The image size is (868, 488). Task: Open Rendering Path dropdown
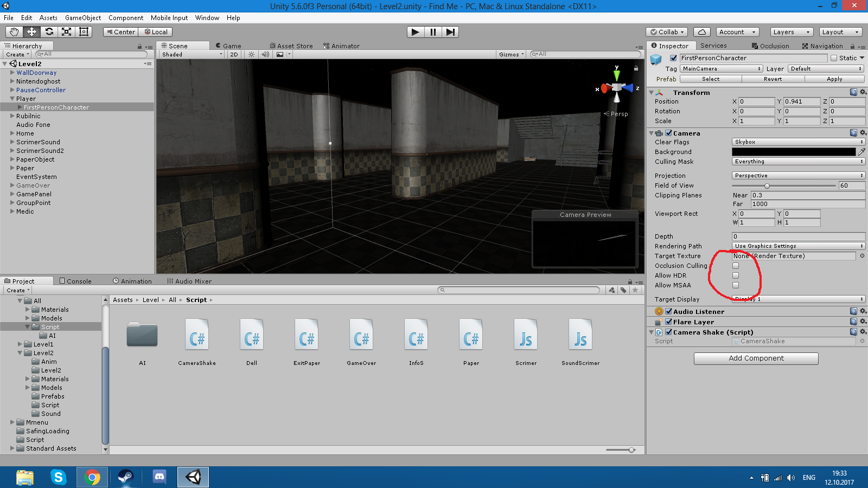[798, 246]
